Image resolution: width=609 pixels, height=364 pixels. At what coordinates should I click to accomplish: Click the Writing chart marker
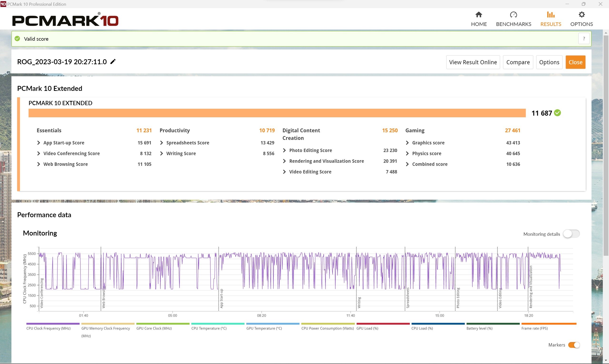point(359,302)
